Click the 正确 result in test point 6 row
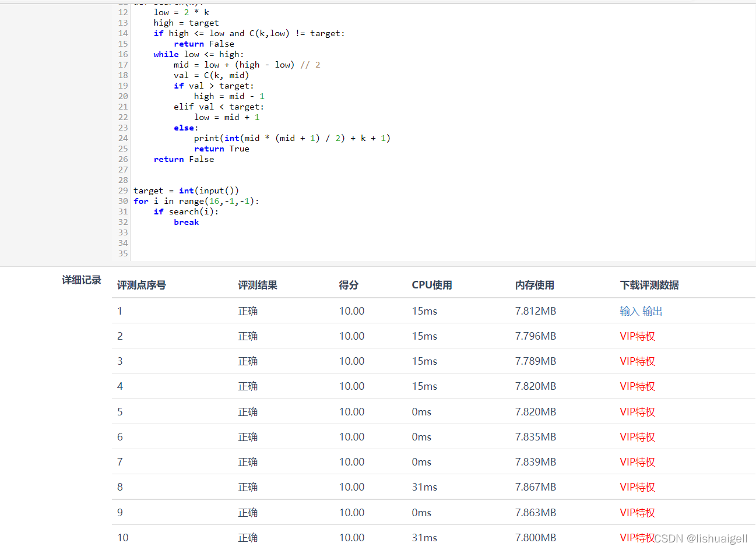Viewport: 756px width, 550px height. pyautogui.click(x=248, y=437)
